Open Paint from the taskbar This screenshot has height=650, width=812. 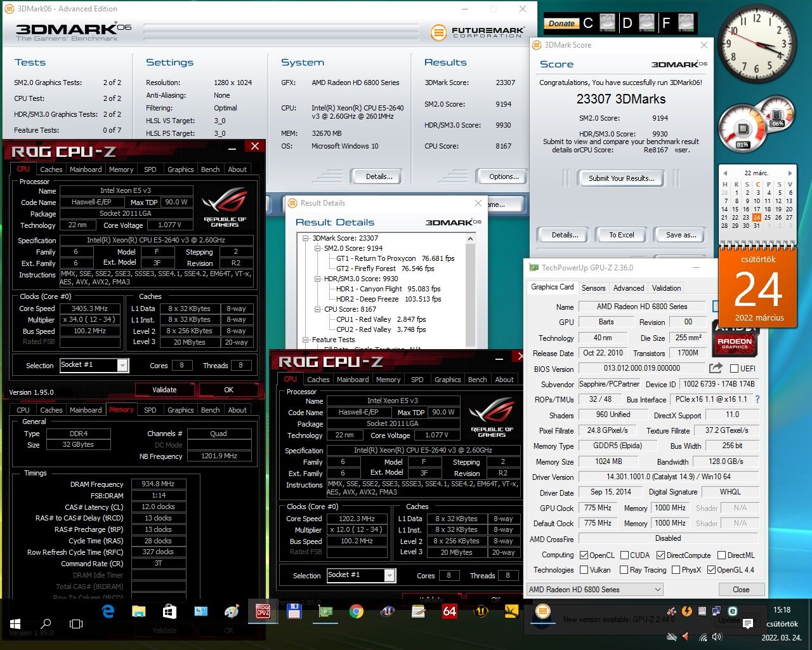point(232,611)
